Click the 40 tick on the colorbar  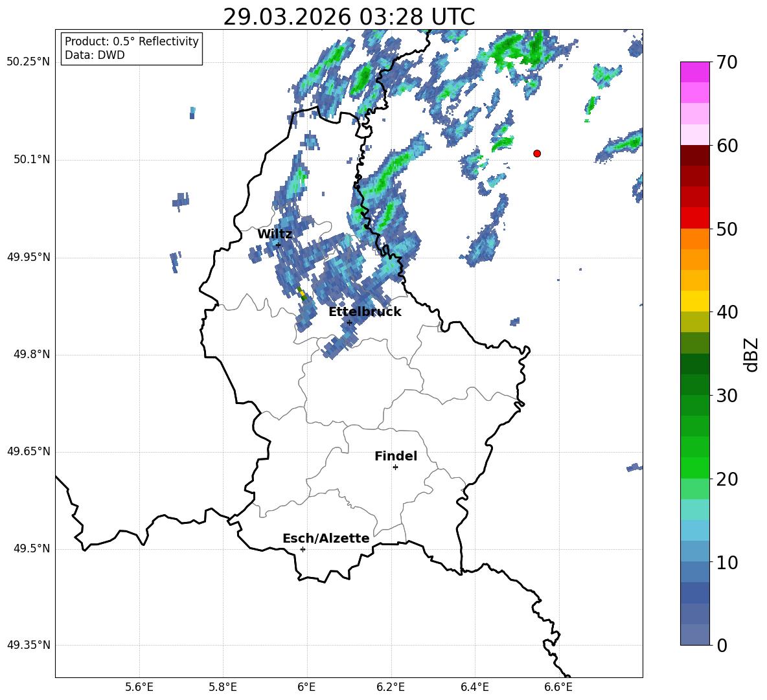tap(727, 312)
